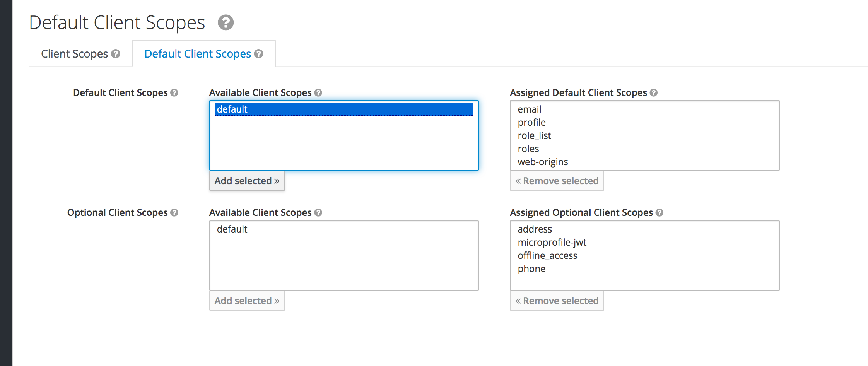The width and height of the screenshot is (868, 366).
Task: Open help for the Default Client Scopes page title
Action: click(226, 23)
